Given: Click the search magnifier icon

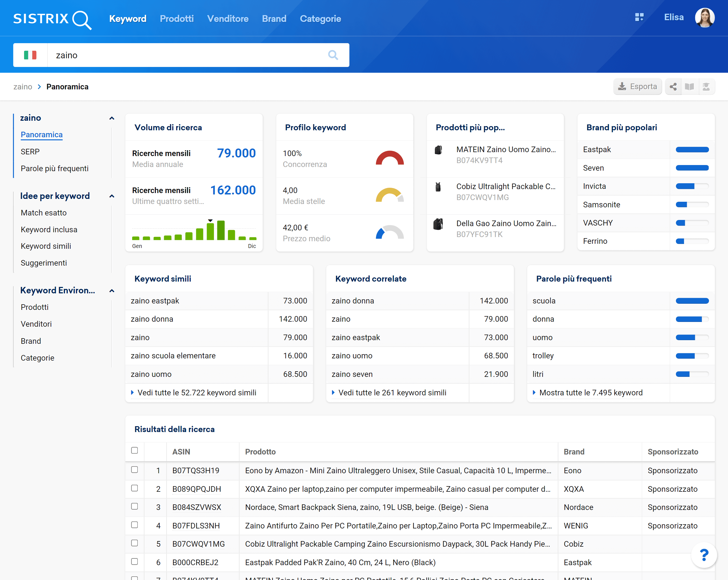Looking at the screenshot, I should [x=333, y=55].
